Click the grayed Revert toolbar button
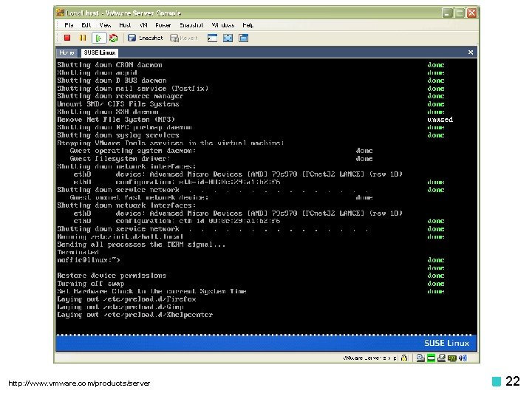This screenshot has height=399, width=532. pos(183,38)
